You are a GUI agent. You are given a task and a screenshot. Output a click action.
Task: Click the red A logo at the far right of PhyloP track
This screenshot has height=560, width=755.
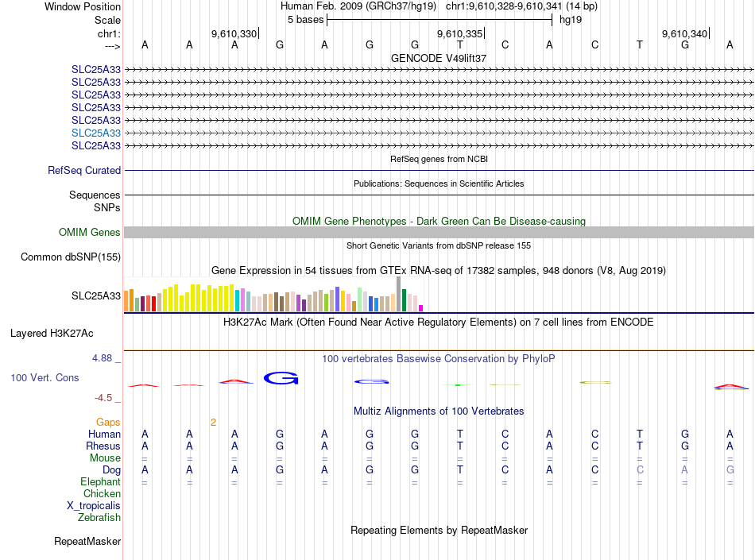(730, 386)
